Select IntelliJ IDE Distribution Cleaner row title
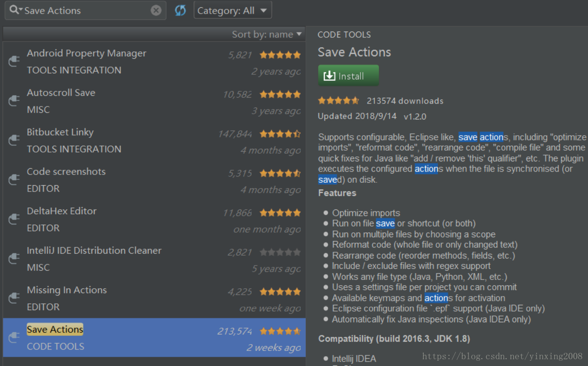Screen dimensions: 588x366 pos(94,251)
